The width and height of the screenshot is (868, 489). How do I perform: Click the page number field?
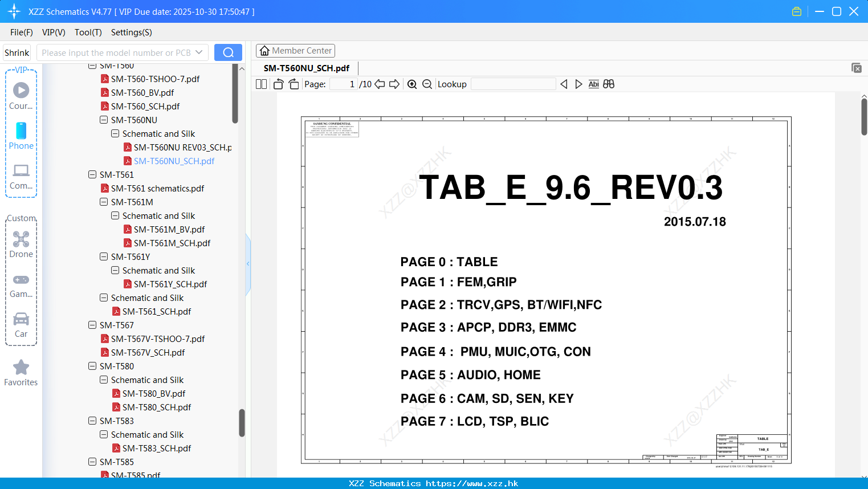pos(344,84)
